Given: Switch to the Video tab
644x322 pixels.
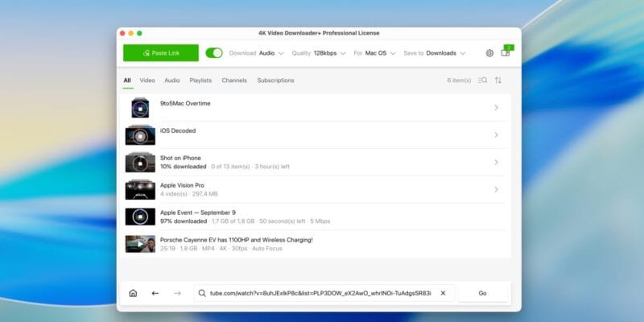Looking at the screenshot, I should coord(147,80).
